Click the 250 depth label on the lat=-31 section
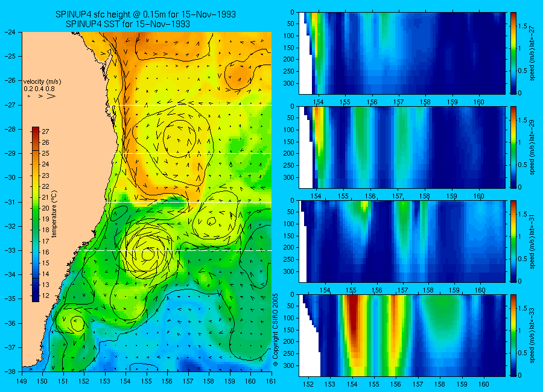The height and width of the screenshot is (392, 543). (x=289, y=259)
